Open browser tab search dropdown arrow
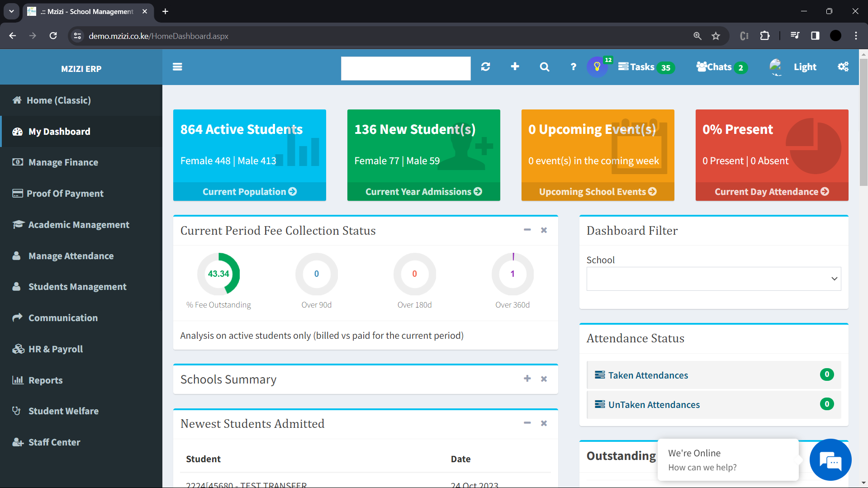This screenshot has width=868, height=488. coord(11,11)
